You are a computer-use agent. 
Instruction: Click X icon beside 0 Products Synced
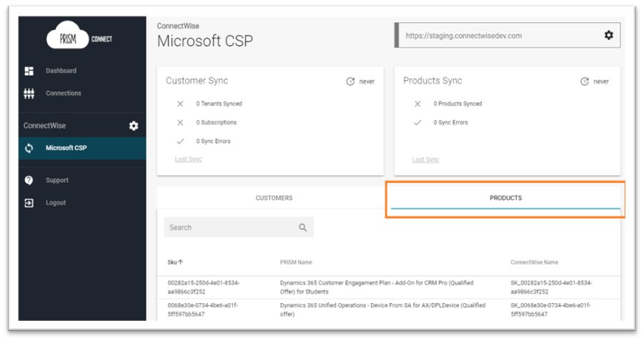(417, 104)
